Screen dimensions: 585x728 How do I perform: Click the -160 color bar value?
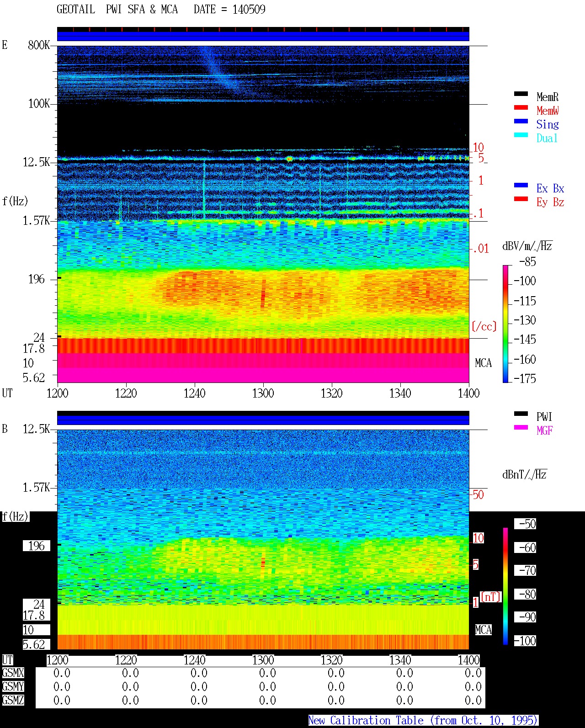point(524,360)
